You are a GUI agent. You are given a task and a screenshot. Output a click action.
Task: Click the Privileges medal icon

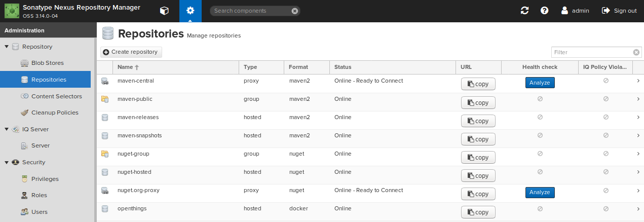[24, 179]
